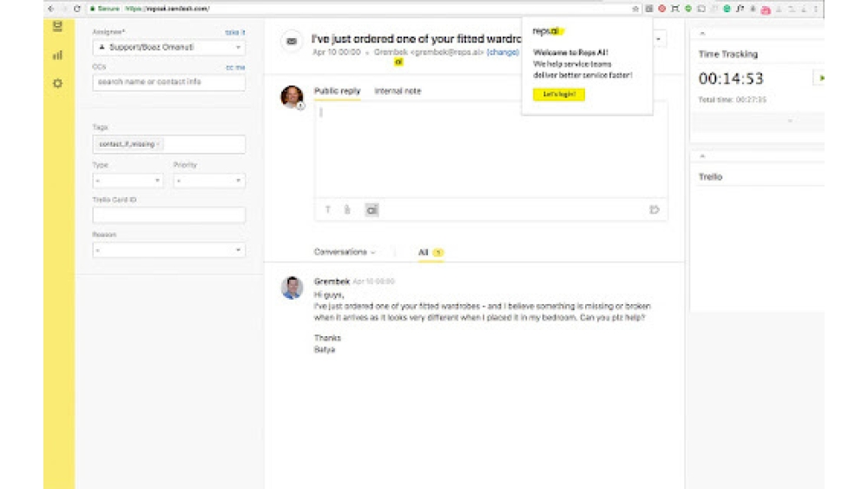Open the Views icon atop the yellow sidebar

pos(57,26)
